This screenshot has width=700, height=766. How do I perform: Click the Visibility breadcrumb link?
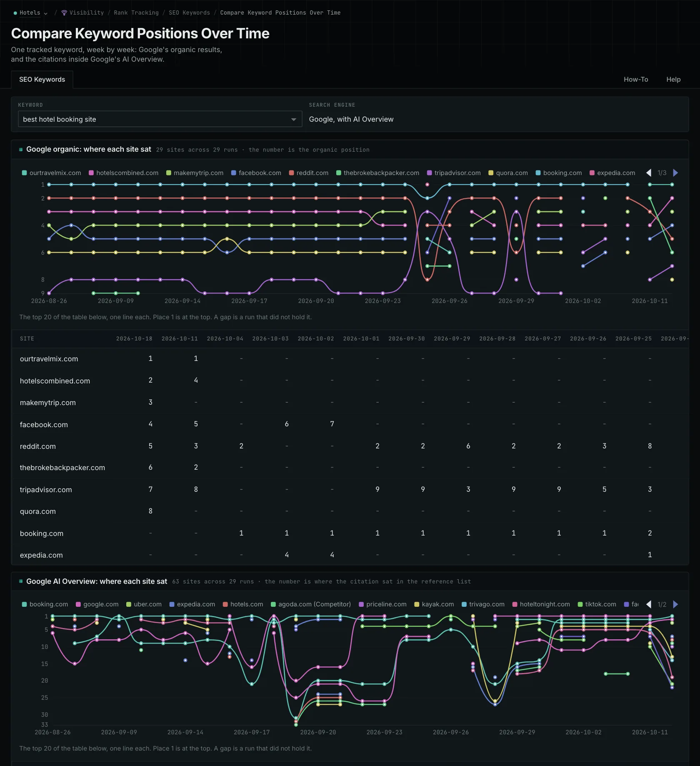tap(87, 13)
